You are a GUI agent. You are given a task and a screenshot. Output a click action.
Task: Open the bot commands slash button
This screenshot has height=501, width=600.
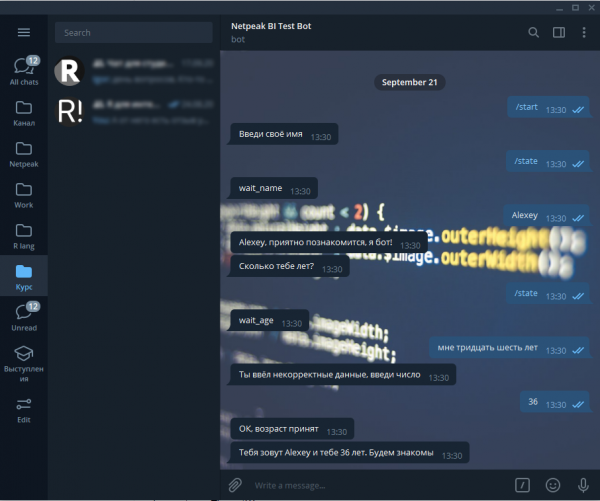522,485
